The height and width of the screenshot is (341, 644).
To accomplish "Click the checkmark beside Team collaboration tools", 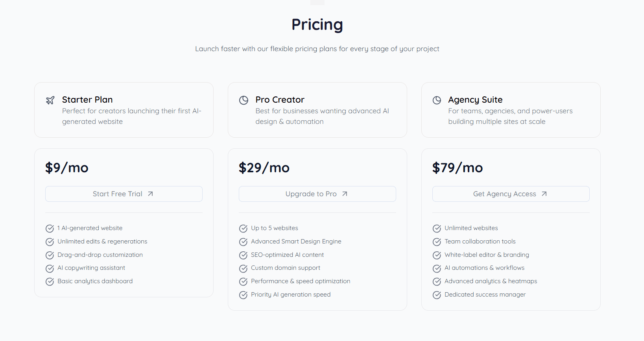I will [x=437, y=241].
